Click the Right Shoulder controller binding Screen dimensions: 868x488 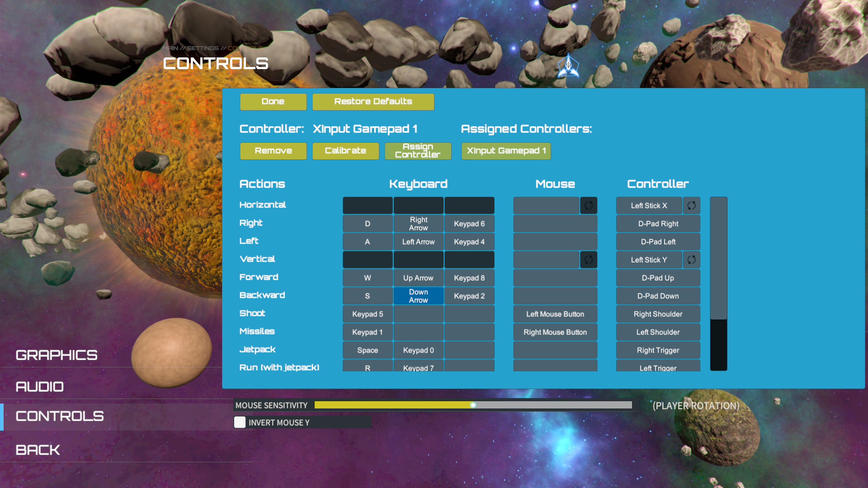(x=658, y=314)
